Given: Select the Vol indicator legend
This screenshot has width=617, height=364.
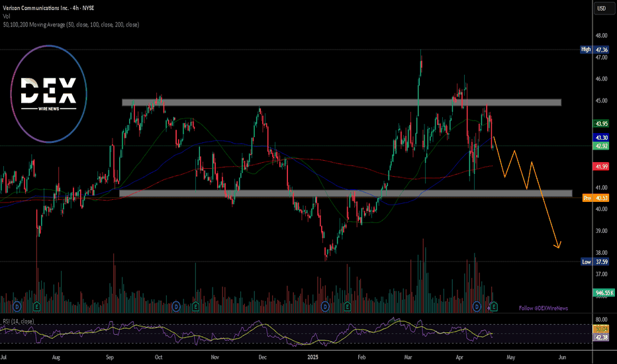Looking at the screenshot, I should [x=7, y=16].
